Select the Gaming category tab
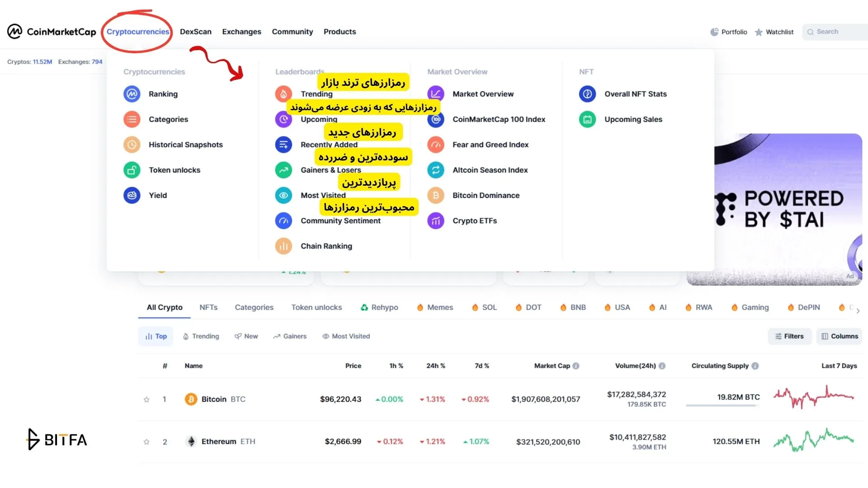 tap(750, 307)
